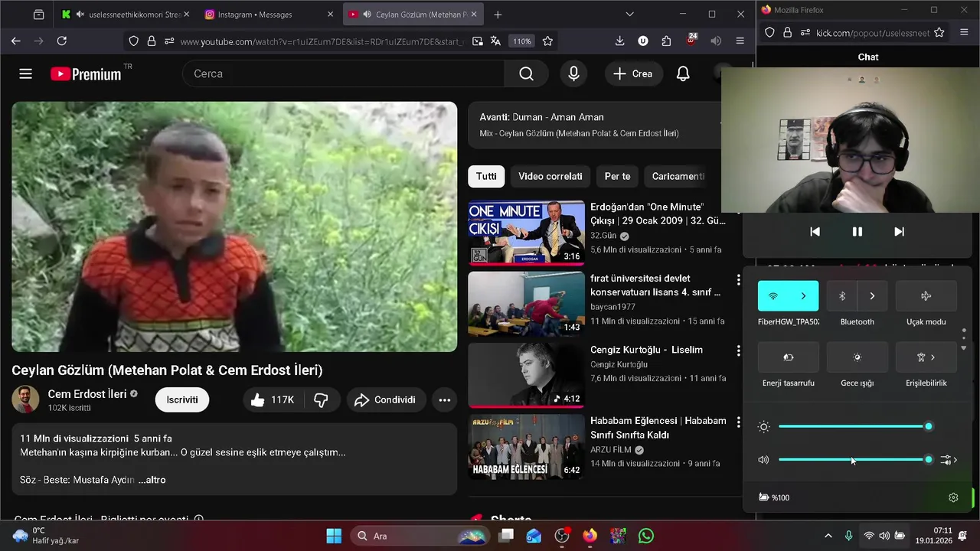Toggle Bluetooth on or off
Screen dimensions: 980x551
point(842,296)
